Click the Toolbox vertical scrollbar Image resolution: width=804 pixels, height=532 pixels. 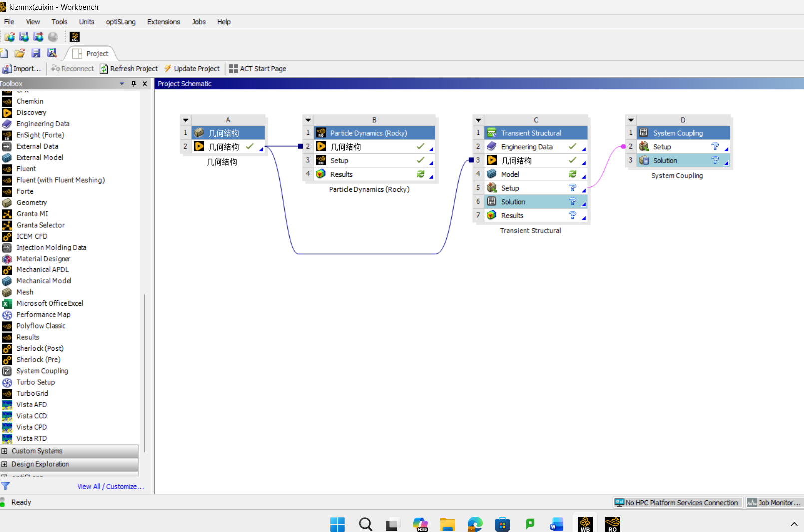[x=144, y=369]
